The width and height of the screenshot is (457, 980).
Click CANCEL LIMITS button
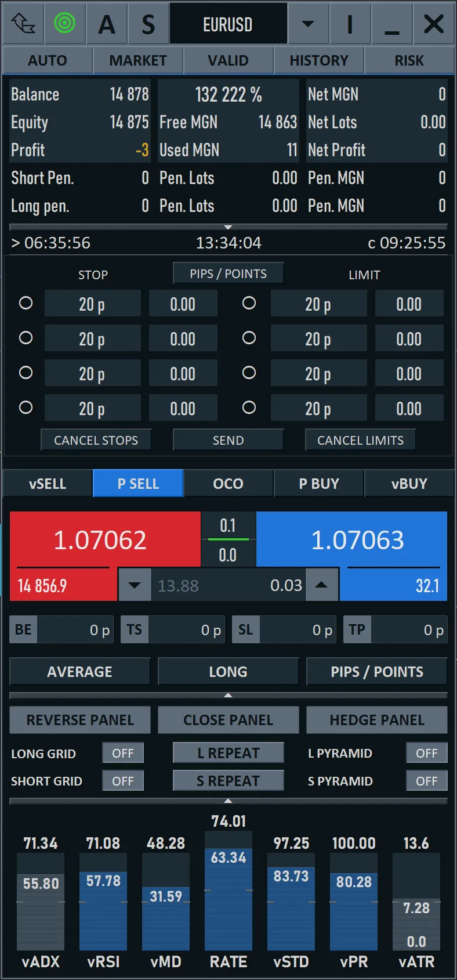(x=361, y=440)
